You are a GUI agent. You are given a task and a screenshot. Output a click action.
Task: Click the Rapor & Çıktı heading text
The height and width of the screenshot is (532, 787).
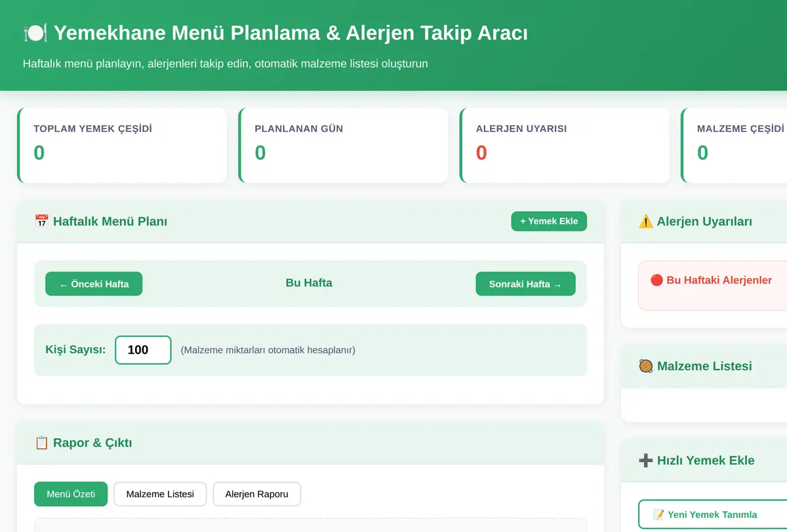point(92,443)
